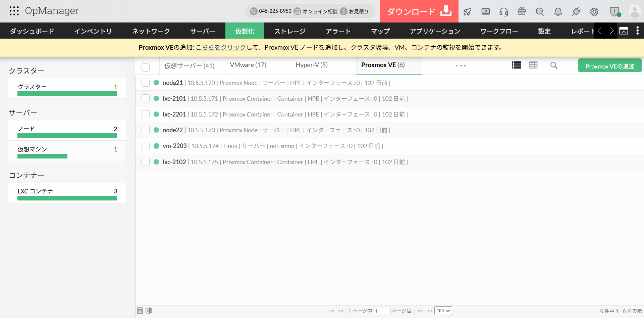Click the page number input field

[382, 311]
